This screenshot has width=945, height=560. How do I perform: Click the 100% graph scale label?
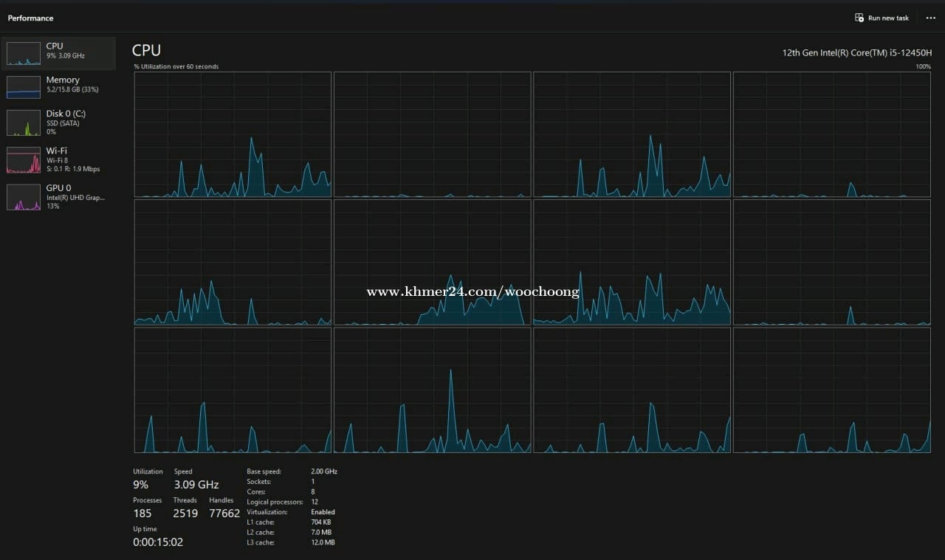tap(923, 66)
